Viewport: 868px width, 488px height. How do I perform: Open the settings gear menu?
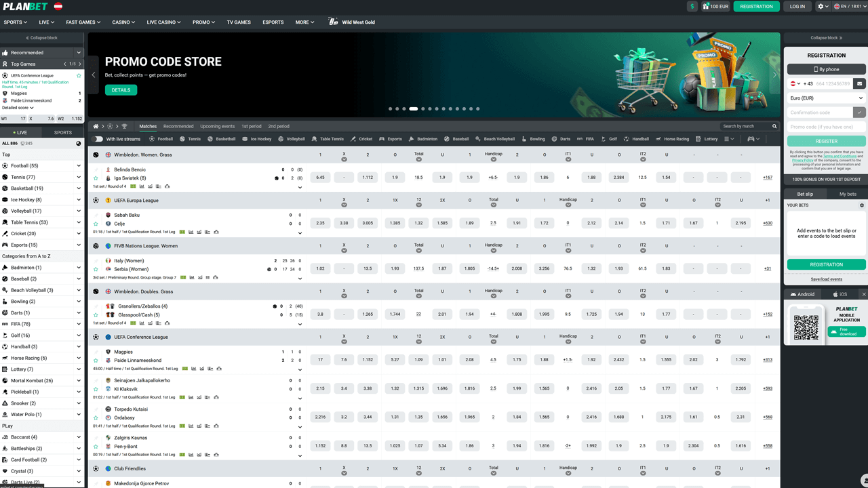point(823,6)
